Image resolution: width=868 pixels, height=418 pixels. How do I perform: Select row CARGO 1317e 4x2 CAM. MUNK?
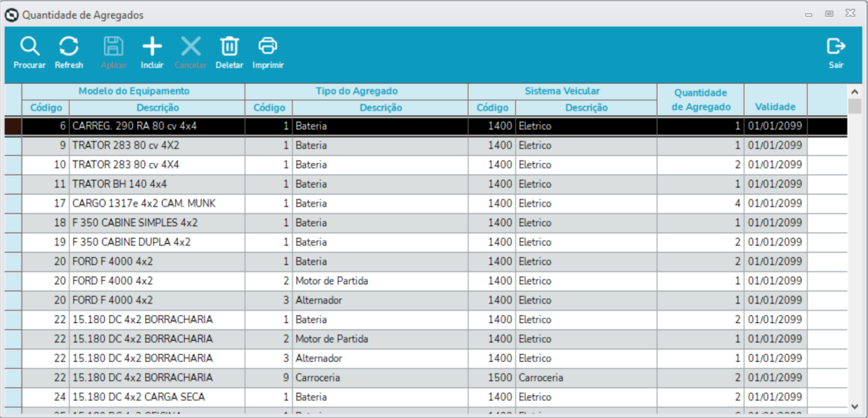pyautogui.click(x=426, y=204)
